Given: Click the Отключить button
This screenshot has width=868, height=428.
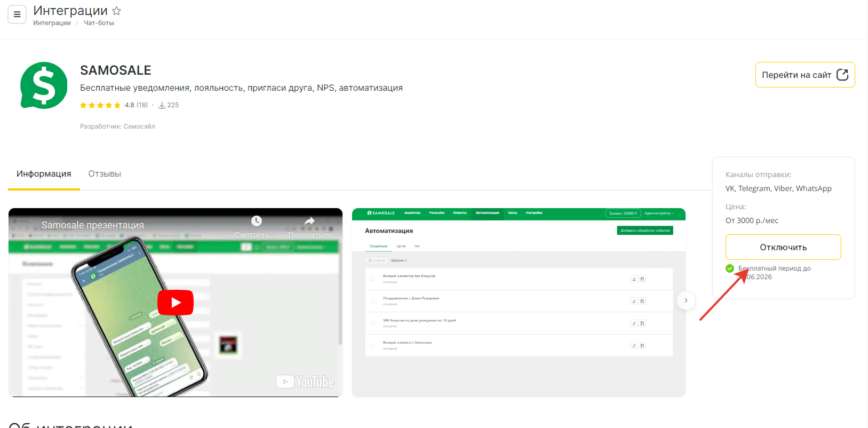Looking at the screenshot, I should point(783,247).
